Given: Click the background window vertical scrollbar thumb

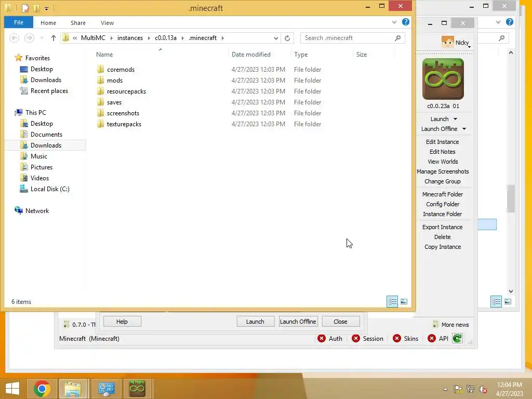Looking at the screenshot, I should click(x=511, y=198).
